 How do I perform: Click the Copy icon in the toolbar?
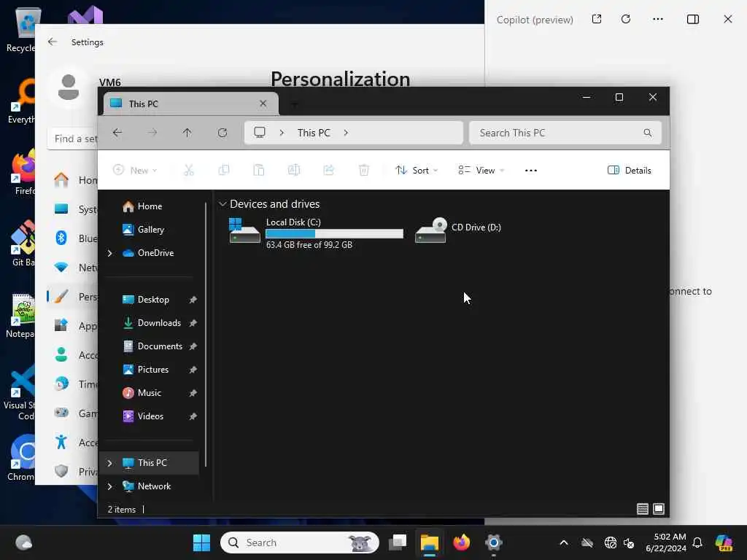click(x=223, y=170)
